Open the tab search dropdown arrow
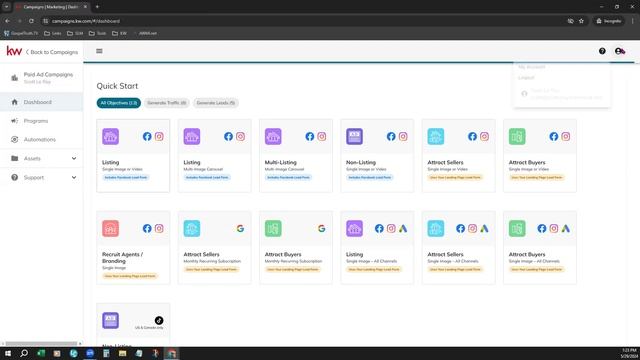The image size is (640, 360). tap(7, 7)
